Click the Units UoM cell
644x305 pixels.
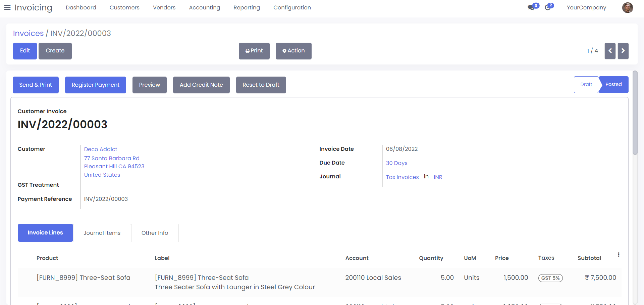click(472, 278)
